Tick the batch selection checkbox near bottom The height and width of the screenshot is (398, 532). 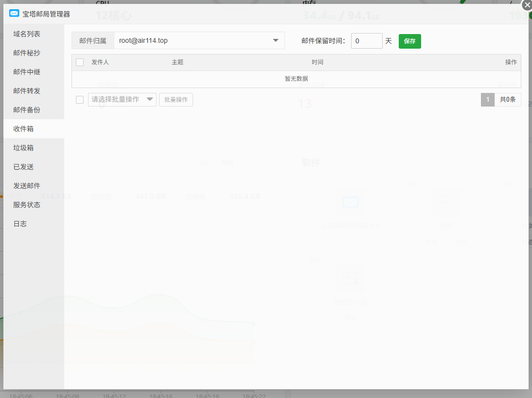pos(79,99)
